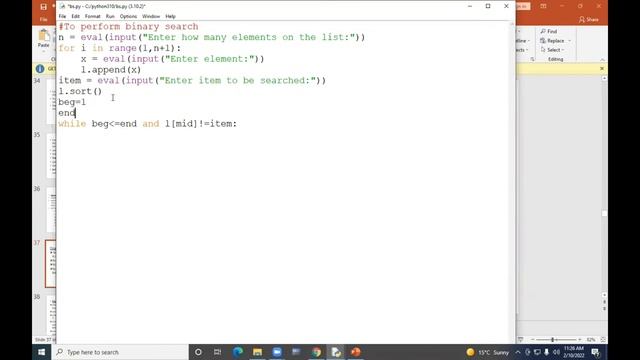
Task: Select slide 37 thumbnail in PowerPoint
Action: (x=51, y=264)
